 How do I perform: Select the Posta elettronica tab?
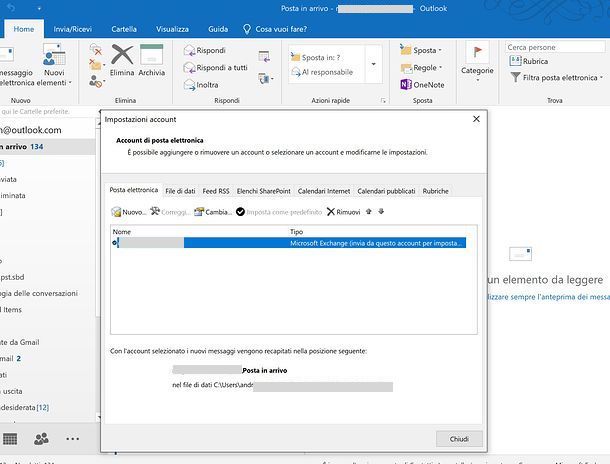133,190
